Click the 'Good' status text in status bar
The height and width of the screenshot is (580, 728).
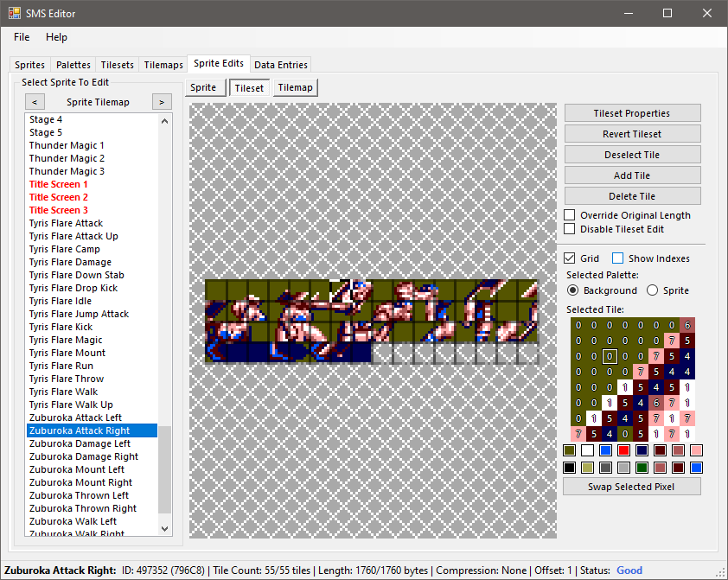click(629, 570)
